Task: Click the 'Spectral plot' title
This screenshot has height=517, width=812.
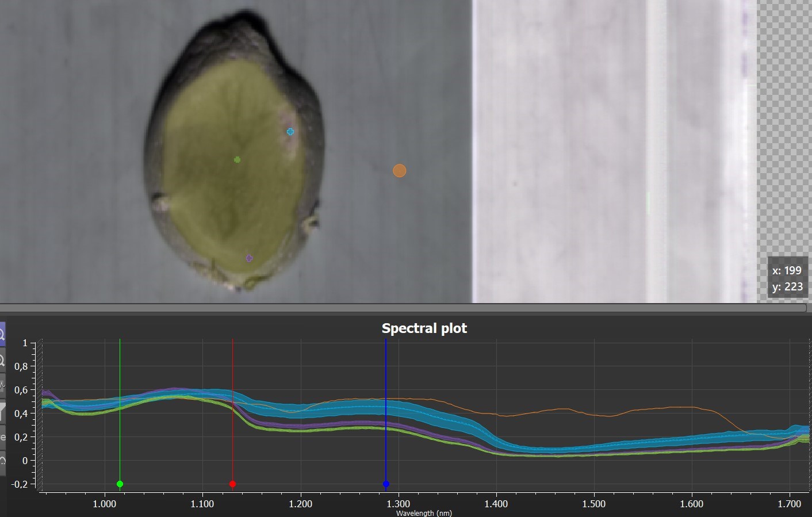Action: tap(424, 328)
